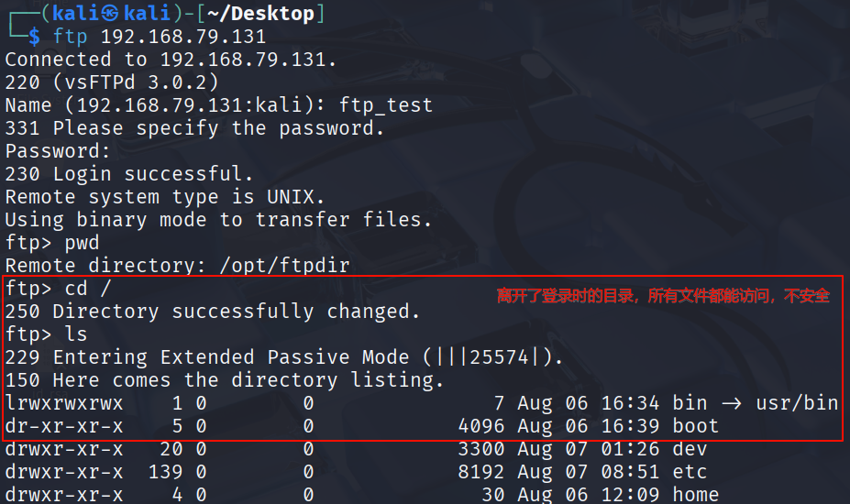This screenshot has width=850, height=504.
Task: Click the ftp 192.168.79.131 command
Action: pos(160,37)
